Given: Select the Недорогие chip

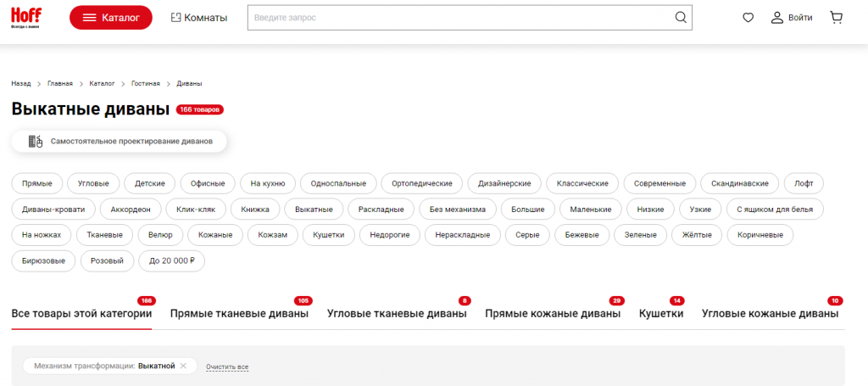Looking at the screenshot, I should [390, 235].
